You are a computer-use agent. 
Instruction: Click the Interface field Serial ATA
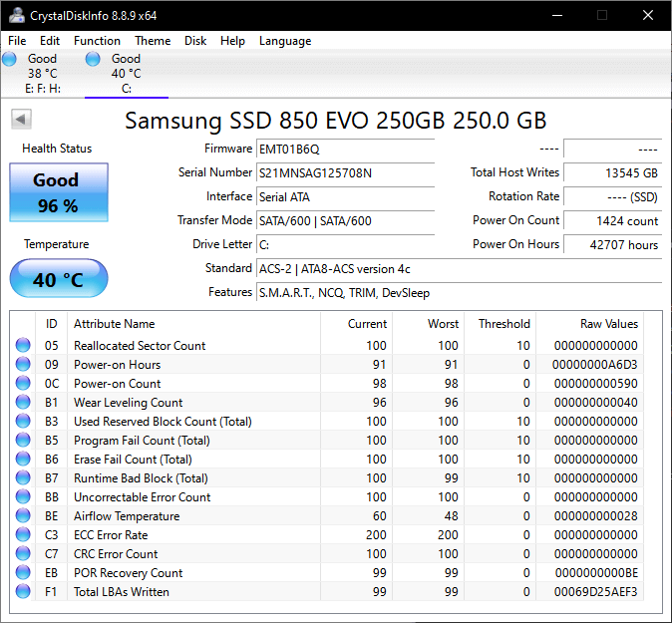click(345, 197)
